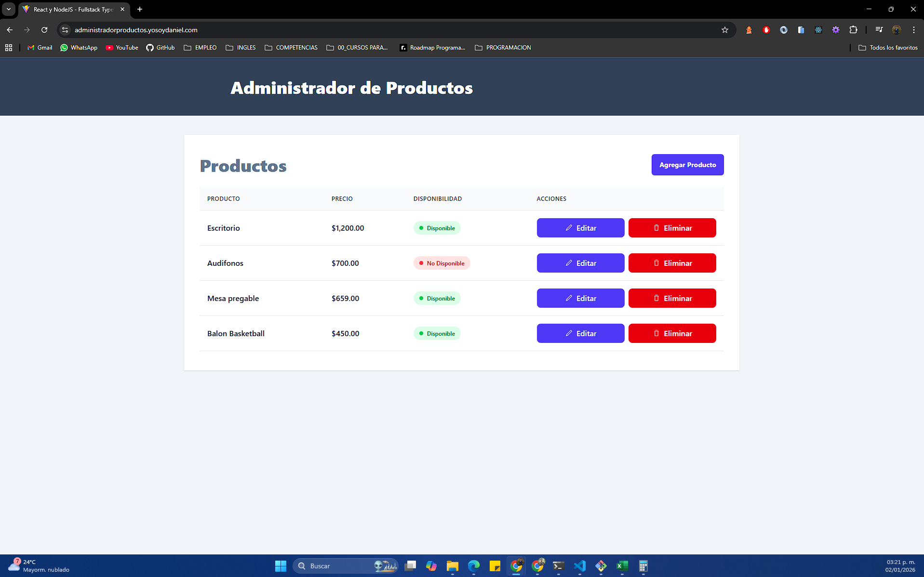Open the React Developer Tools extension icon
Screen dimensions: 924x577
click(818, 30)
